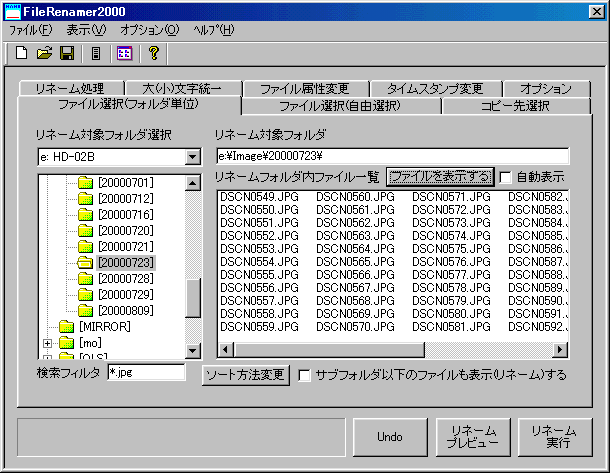Click folder icon beside [20000728]

(85, 279)
